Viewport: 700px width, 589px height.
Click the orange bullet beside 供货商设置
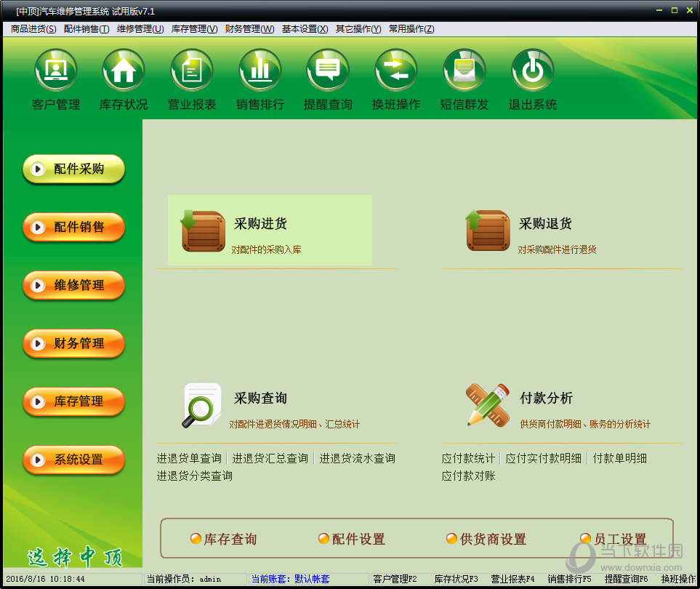pos(452,539)
